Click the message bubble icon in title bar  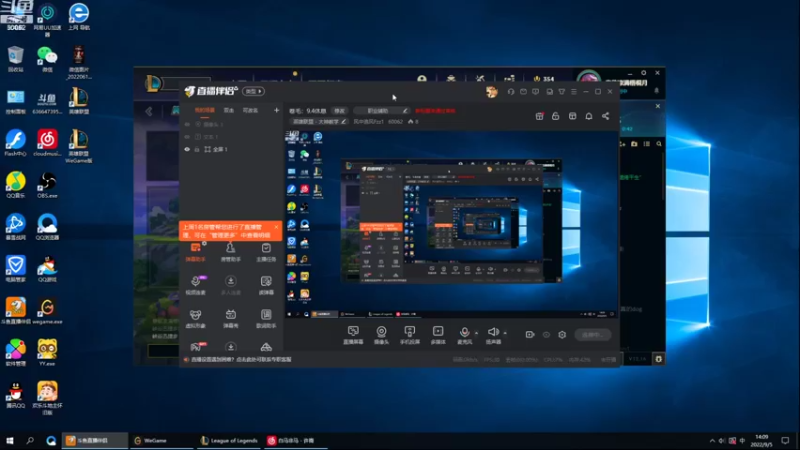click(x=536, y=92)
